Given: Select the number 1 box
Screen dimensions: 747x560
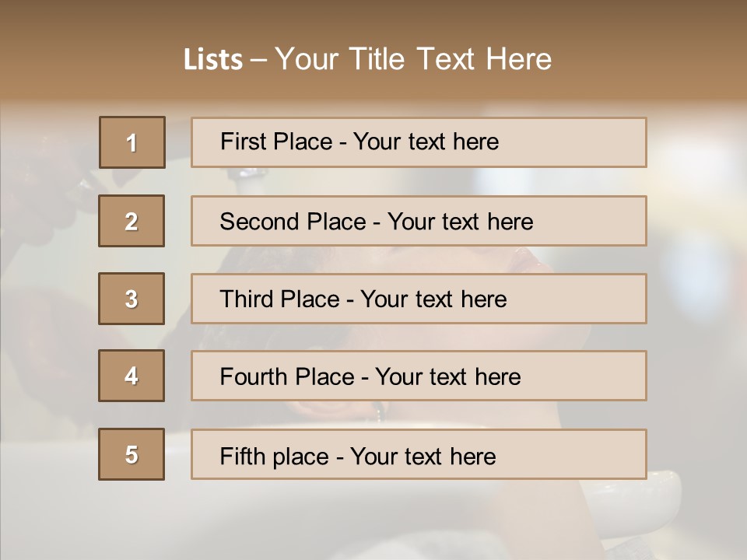Looking at the screenshot, I should tap(132, 142).
